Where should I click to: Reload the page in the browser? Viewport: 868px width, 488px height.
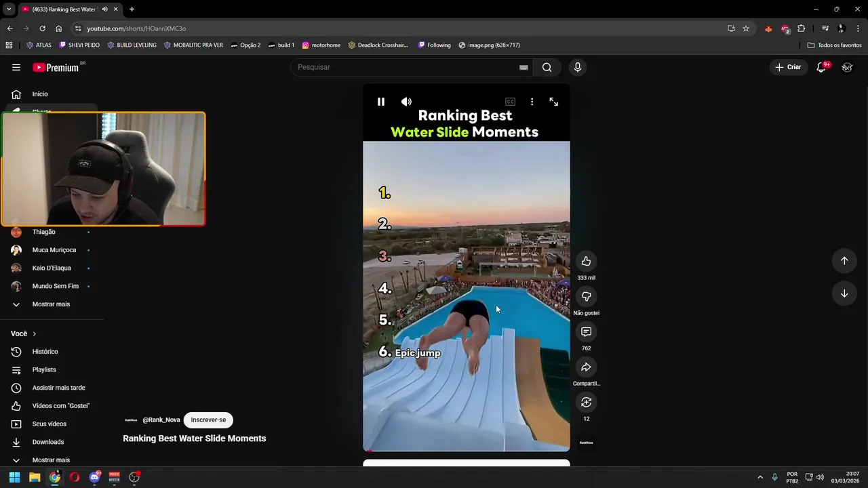[42, 28]
